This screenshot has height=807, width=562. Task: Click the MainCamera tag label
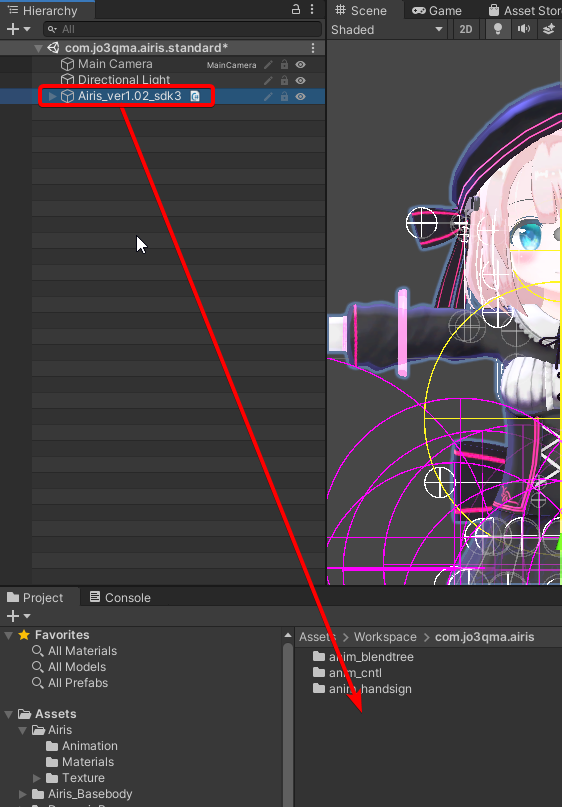[x=232, y=65]
